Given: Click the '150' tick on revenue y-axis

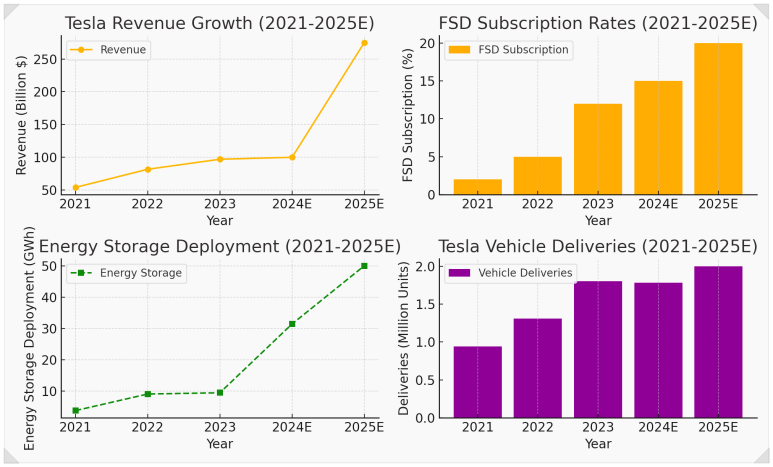Looking at the screenshot, I should [45, 125].
